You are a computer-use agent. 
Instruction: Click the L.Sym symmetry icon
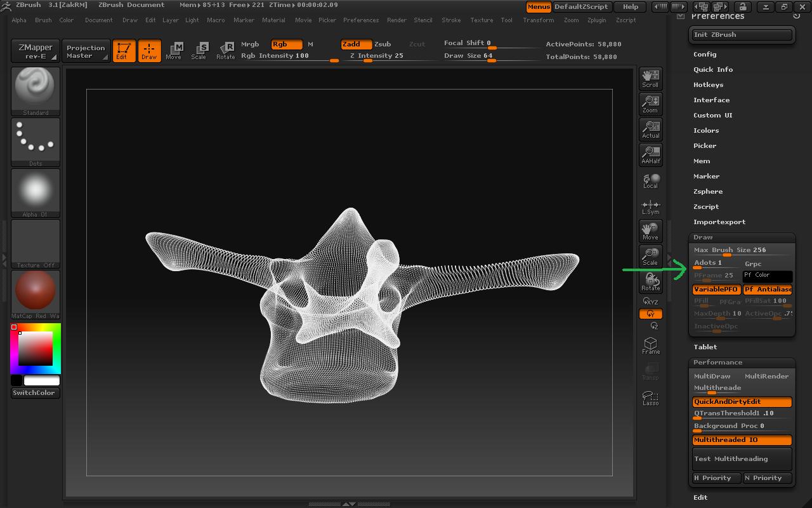point(650,206)
